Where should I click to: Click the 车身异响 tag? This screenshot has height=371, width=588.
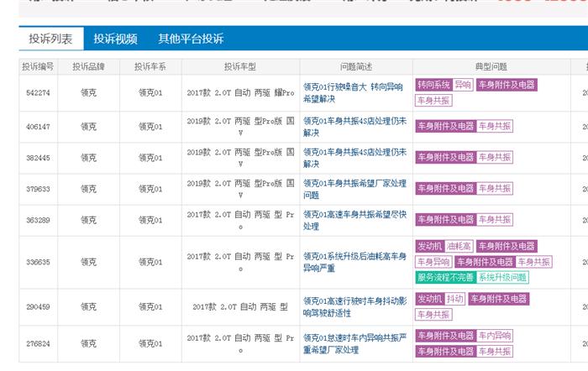(433, 262)
